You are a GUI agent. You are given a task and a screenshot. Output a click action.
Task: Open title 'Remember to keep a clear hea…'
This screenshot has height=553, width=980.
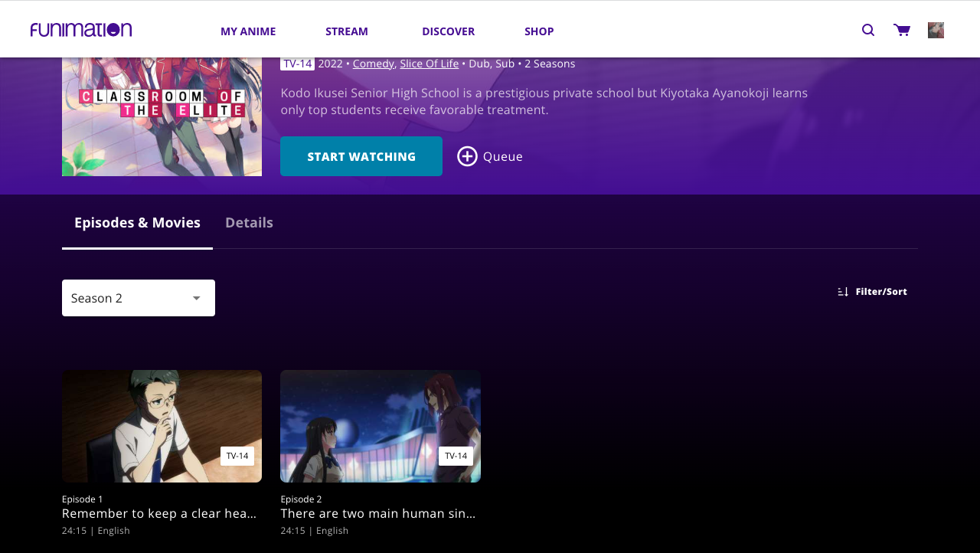[159, 513]
